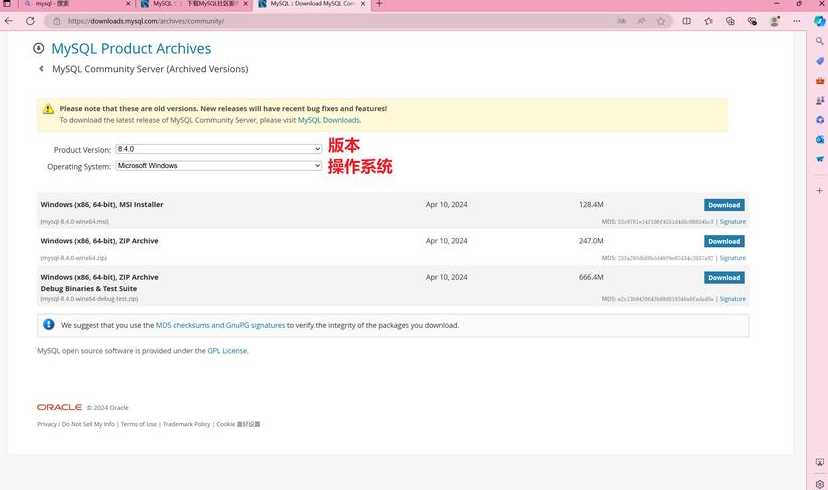This screenshot has width=828, height=490.
Task: Go back to the previous page
Action: coord(9,21)
